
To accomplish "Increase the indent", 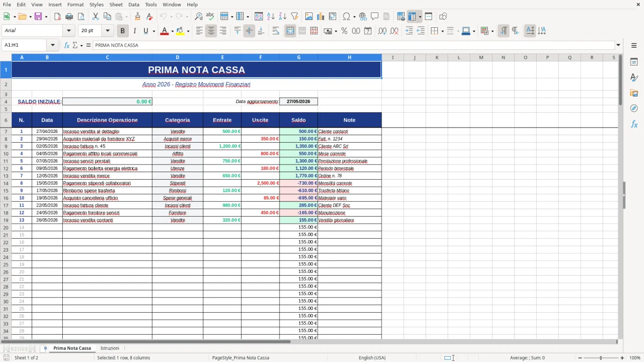I will point(409,31).
